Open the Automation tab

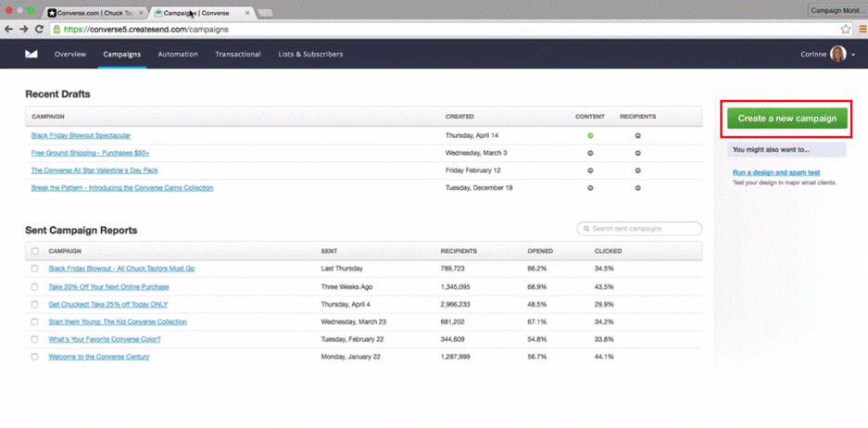tap(178, 55)
